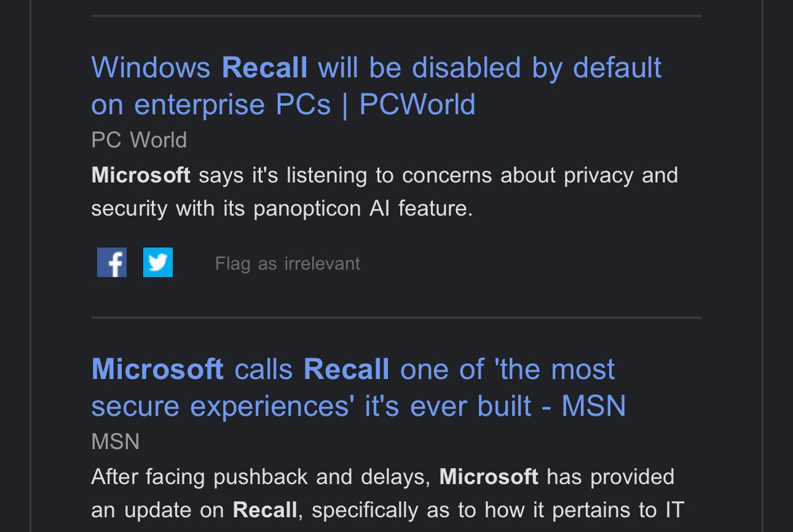The image size is (793, 532).
Task: Click the 'panopticon AI feature' snippet text
Action: click(x=363, y=209)
